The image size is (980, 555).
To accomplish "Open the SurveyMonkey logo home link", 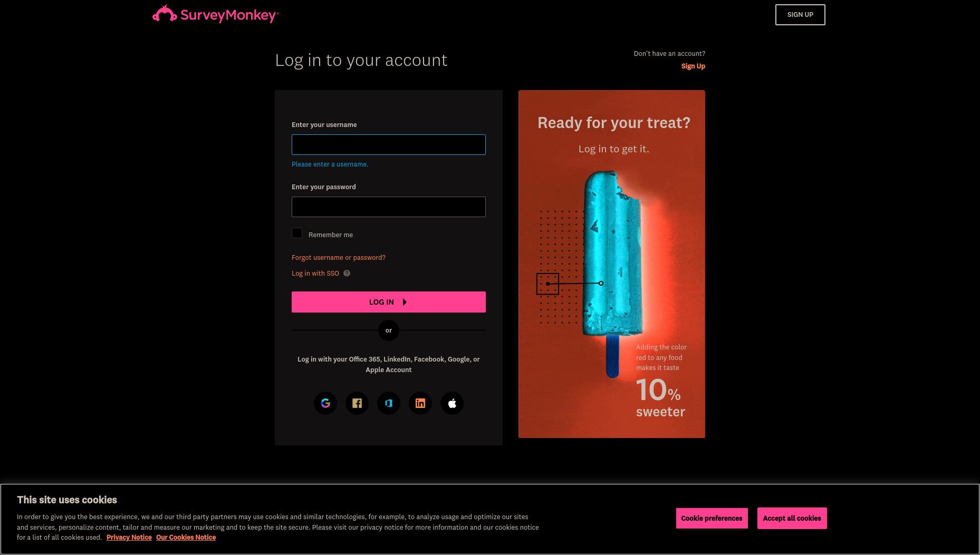I will pyautogui.click(x=215, y=14).
